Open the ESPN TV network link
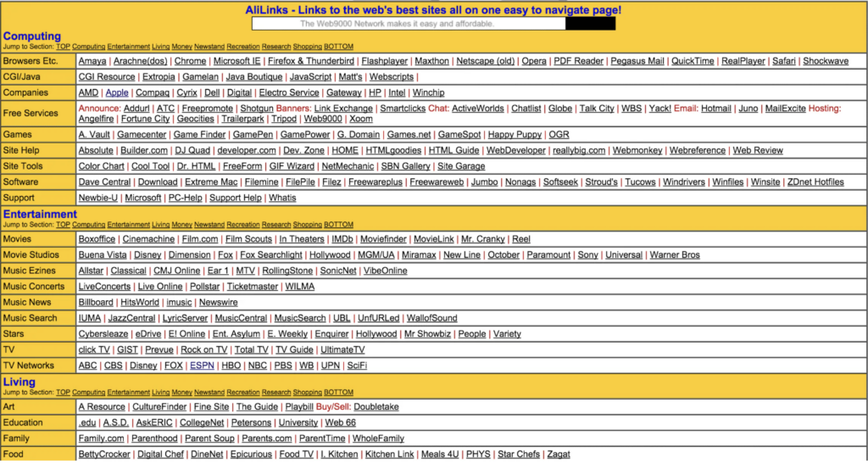 pyautogui.click(x=202, y=366)
